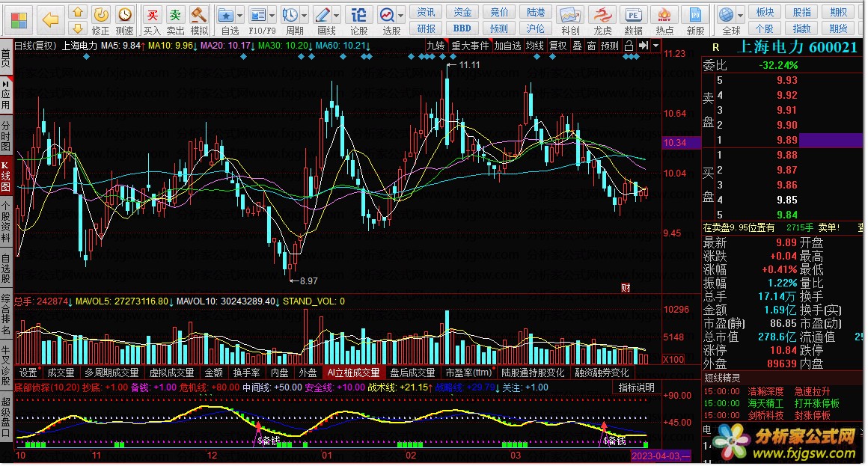Click the 板块 button
The height and width of the screenshot is (466, 868).
(x=765, y=12)
